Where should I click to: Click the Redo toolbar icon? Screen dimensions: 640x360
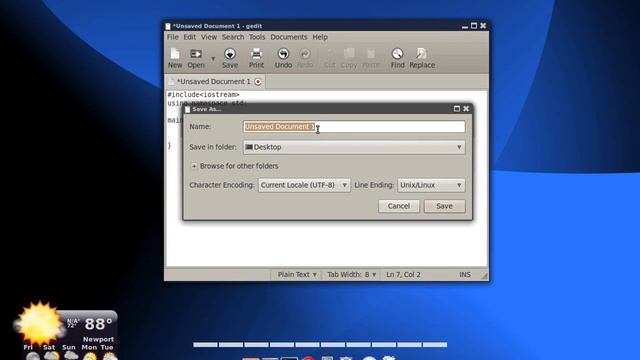coord(304,58)
